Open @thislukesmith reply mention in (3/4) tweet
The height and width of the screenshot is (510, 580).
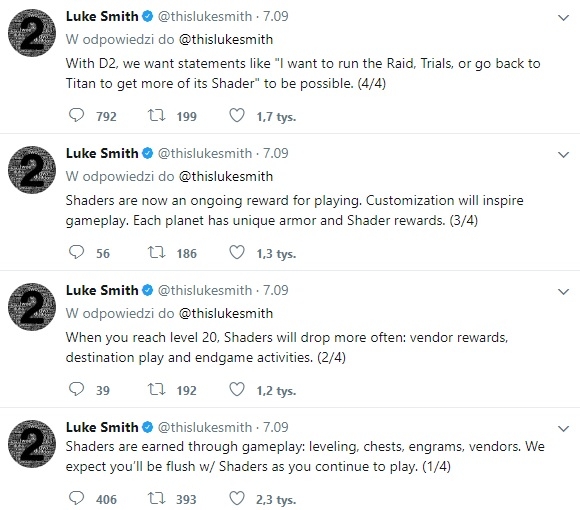point(226,176)
